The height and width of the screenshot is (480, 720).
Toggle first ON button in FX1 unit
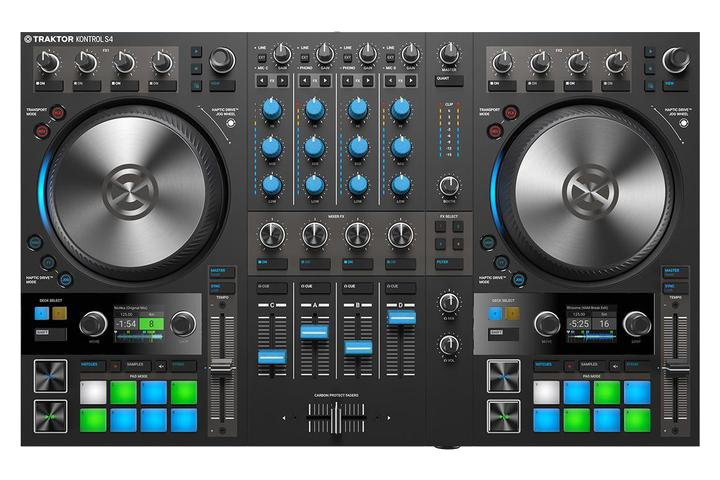[49, 85]
